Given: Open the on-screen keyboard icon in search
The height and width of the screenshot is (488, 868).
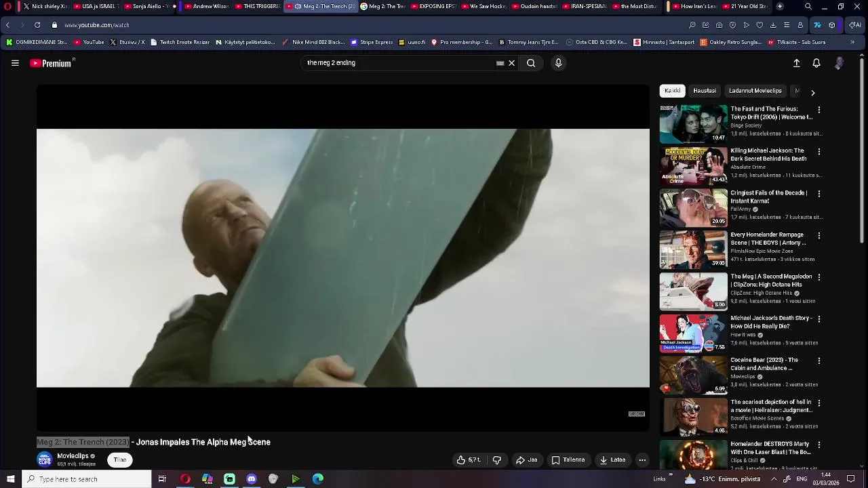Looking at the screenshot, I should pos(500,63).
